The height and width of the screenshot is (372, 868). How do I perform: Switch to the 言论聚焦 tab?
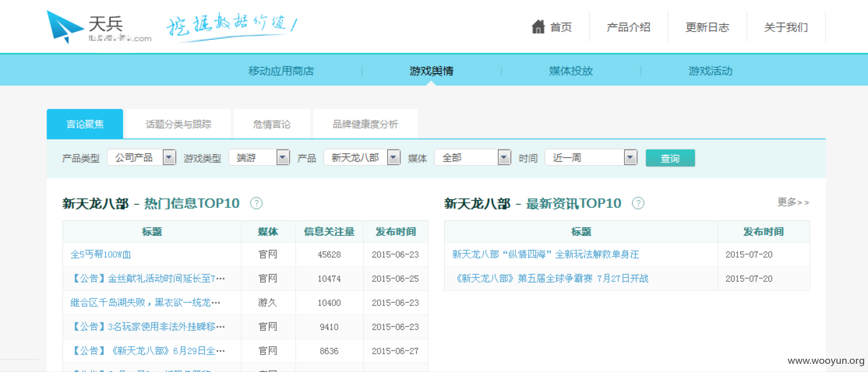point(85,124)
